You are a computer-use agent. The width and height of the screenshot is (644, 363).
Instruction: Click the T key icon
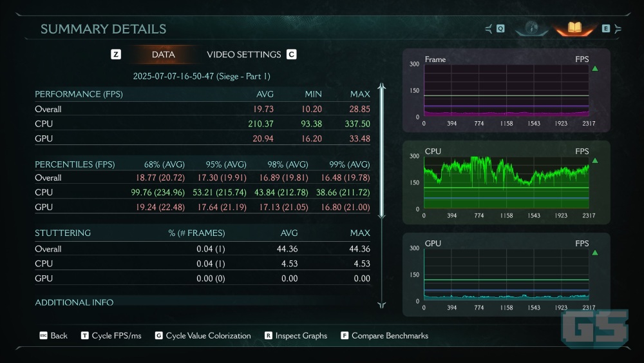(x=84, y=335)
